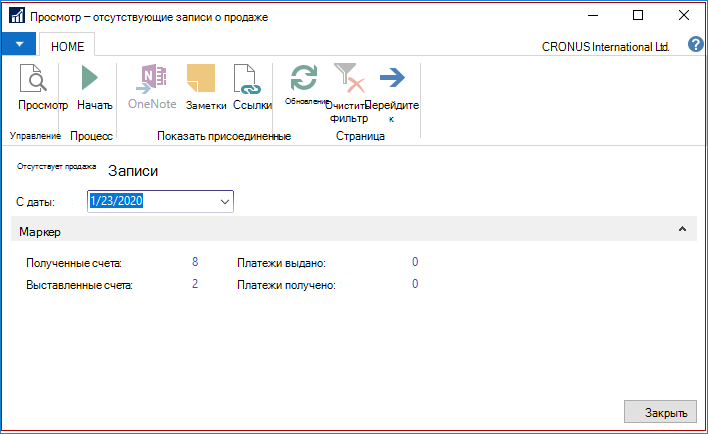Click the Закрыть button
The width and height of the screenshot is (708, 434).
660,412
